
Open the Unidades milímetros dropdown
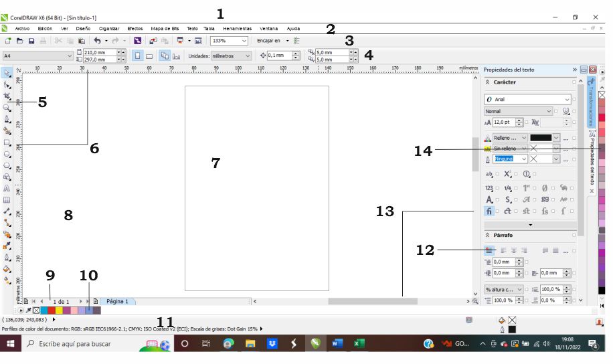(248, 56)
